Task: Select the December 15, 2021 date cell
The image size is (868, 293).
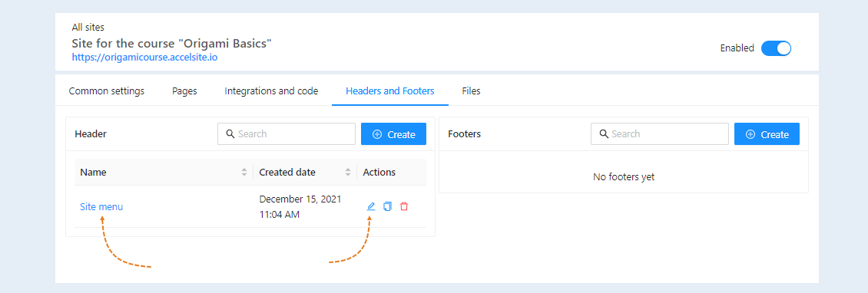Action: point(300,206)
